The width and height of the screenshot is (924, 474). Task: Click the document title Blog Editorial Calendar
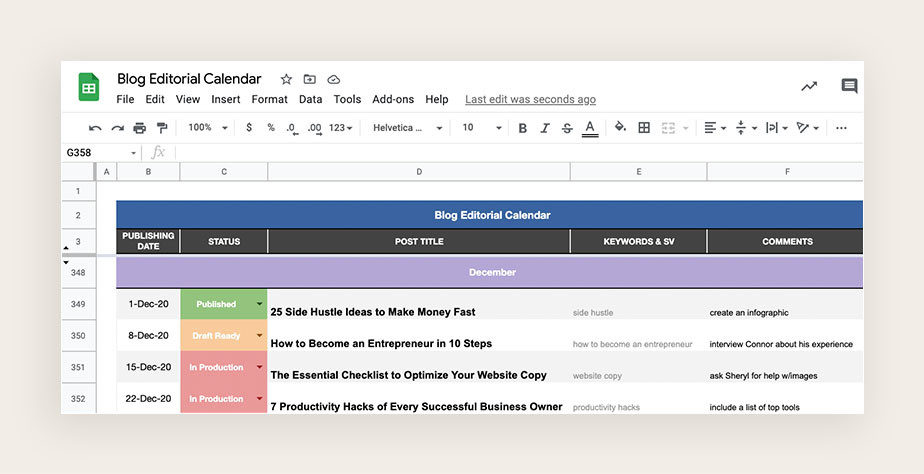[x=189, y=79]
